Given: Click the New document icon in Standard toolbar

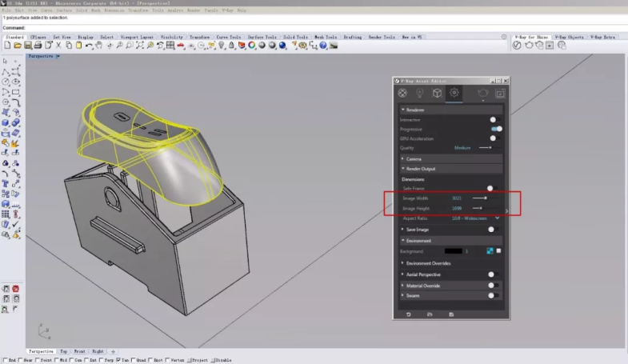Looking at the screenshot, I should pyautogui.click(x=6, y=46).
